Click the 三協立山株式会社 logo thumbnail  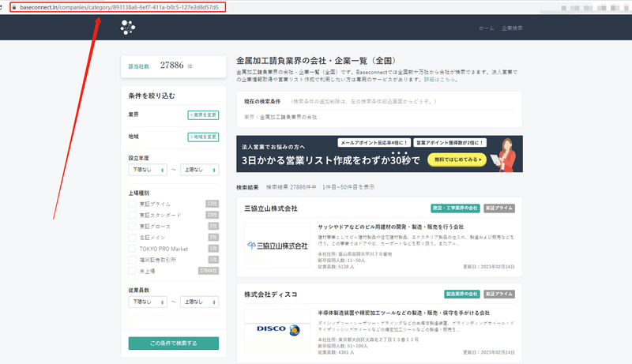click(277, 246)
